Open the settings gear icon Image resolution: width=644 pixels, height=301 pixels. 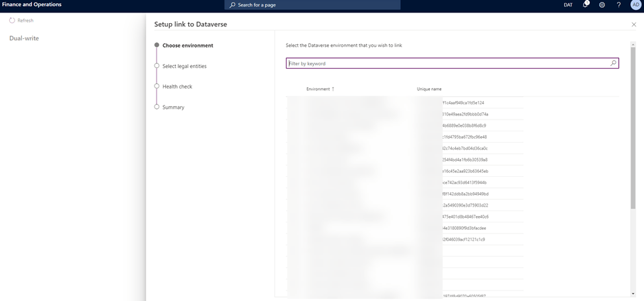coord(602,5)
